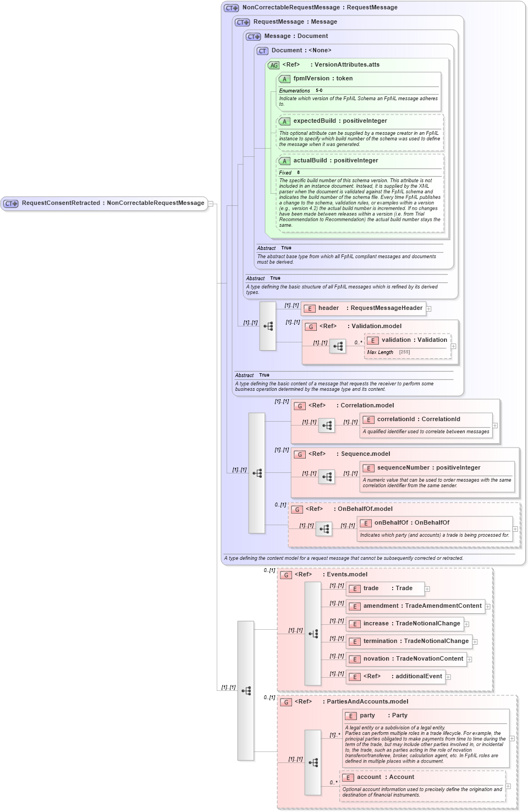Click sequence compositor inside Validation.model

click(338, 346)
